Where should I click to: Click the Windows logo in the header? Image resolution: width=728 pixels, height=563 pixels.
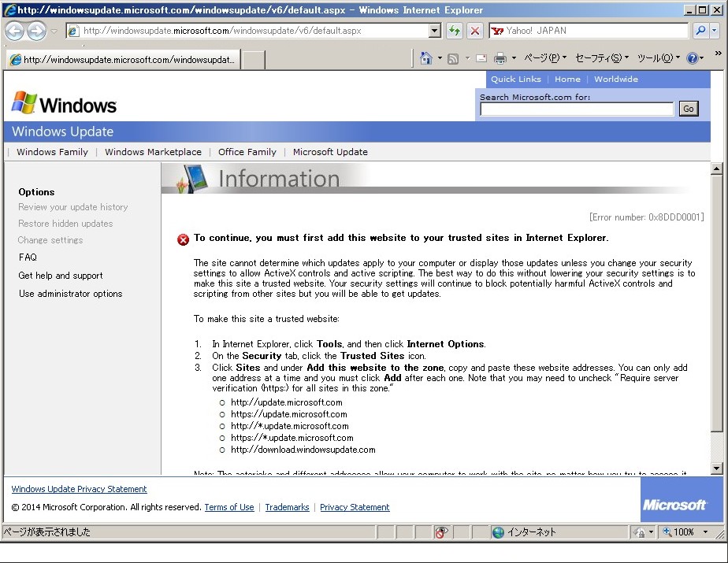[64, 103]
